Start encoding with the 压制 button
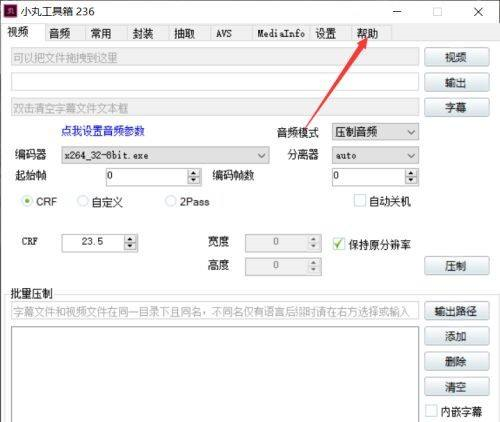The width and height of the screenshot is (500, 422). pos(457,266)
